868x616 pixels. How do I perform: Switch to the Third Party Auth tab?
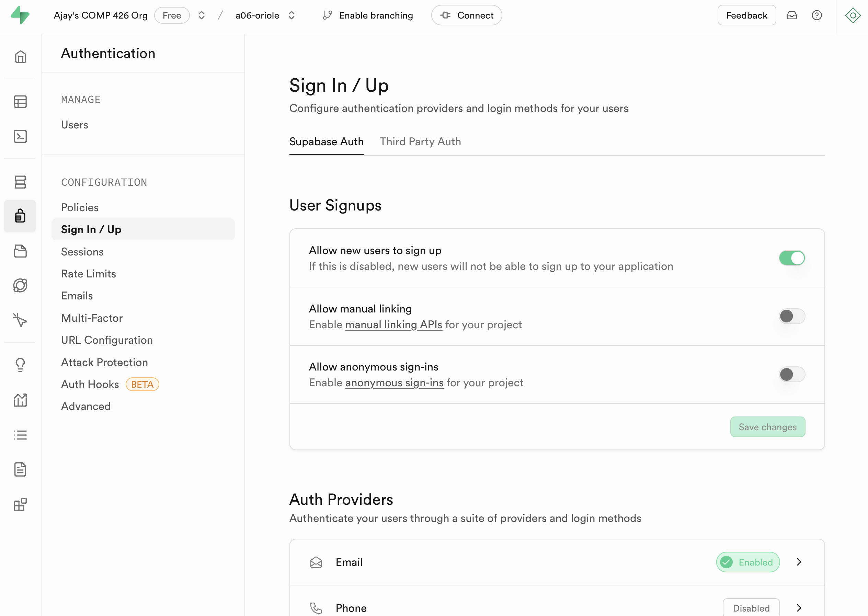coord(420,141)
